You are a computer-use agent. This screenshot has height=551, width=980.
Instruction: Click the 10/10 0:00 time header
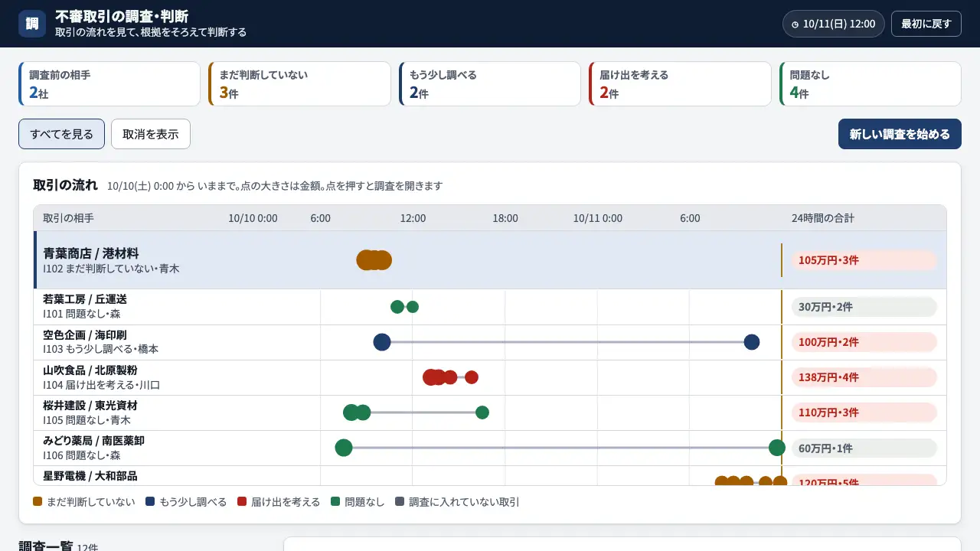(253, 218)
